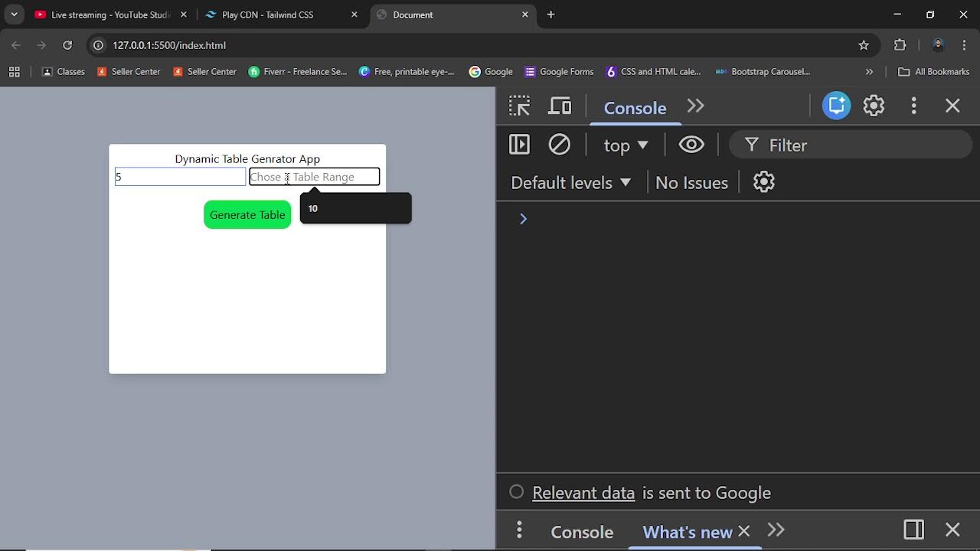Open a new browser tab
This screenshot has width=980, height=551.
[550, 15]
